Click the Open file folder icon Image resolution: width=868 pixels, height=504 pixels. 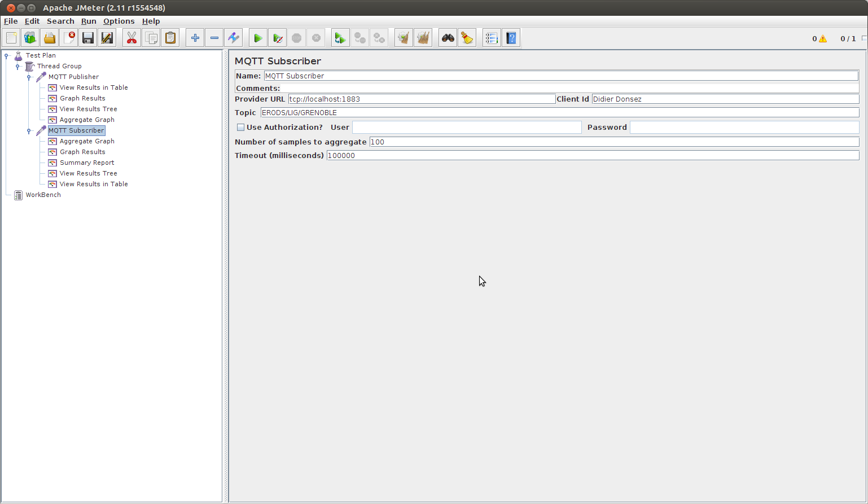(x=50, y=38)
